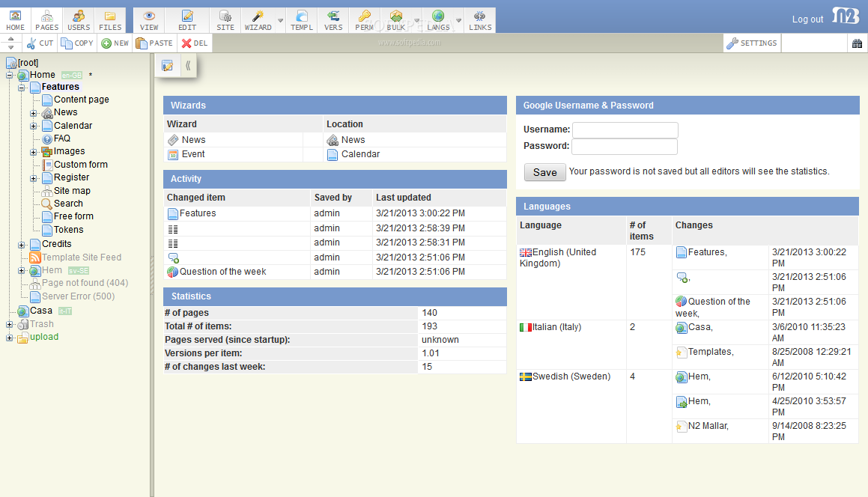868x497 pixels.
Task: Open the Wizard dropdown arrow
Action: click(x=281, y=20)
